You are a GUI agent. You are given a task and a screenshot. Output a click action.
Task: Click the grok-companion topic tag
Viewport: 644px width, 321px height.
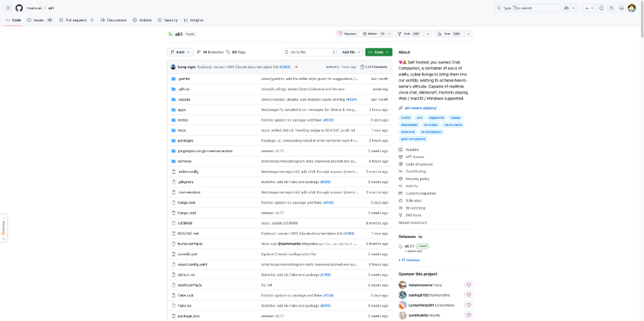point(413,139)
